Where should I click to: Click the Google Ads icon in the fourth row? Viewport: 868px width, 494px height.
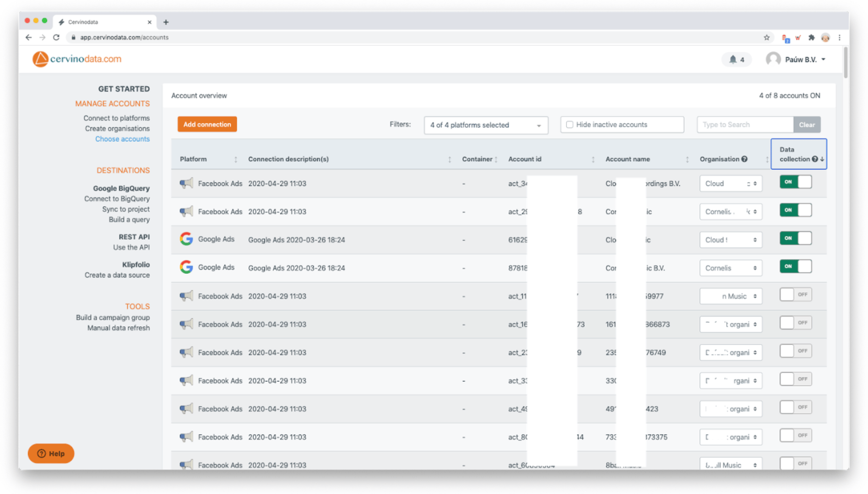pos(187,267)
